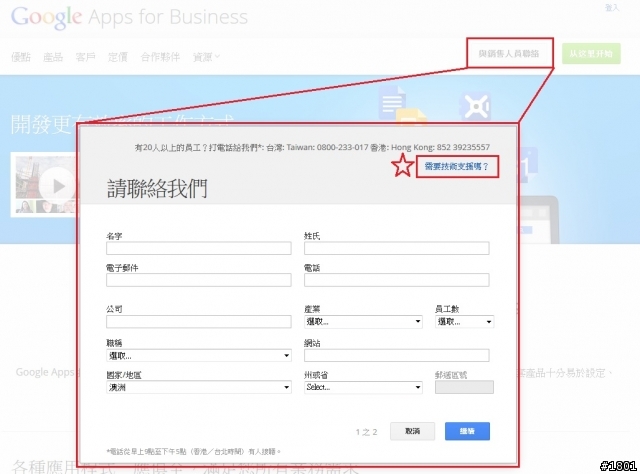Image resolution: width=640 pixels, height=474 pixels.
Task: Play the video thumbnail on the banner
Action: (x=57, y=186)
